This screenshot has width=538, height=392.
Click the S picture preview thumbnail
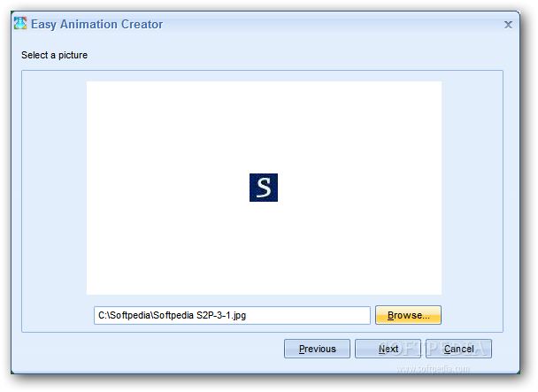[264, 188]
